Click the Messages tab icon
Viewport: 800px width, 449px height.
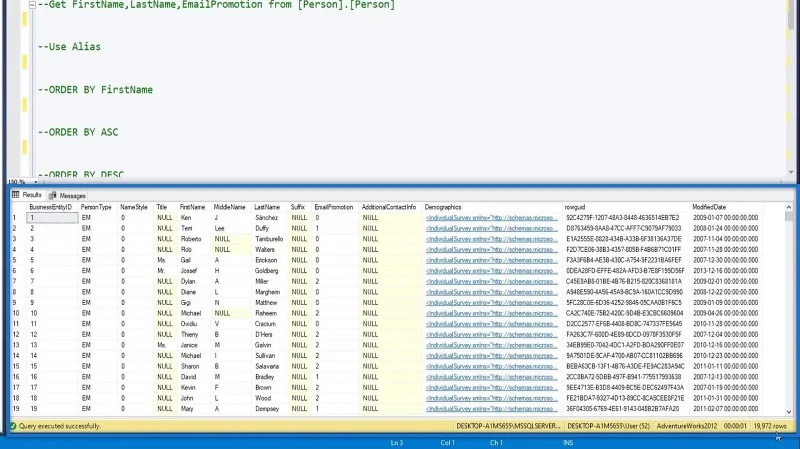tap(53, 195)
